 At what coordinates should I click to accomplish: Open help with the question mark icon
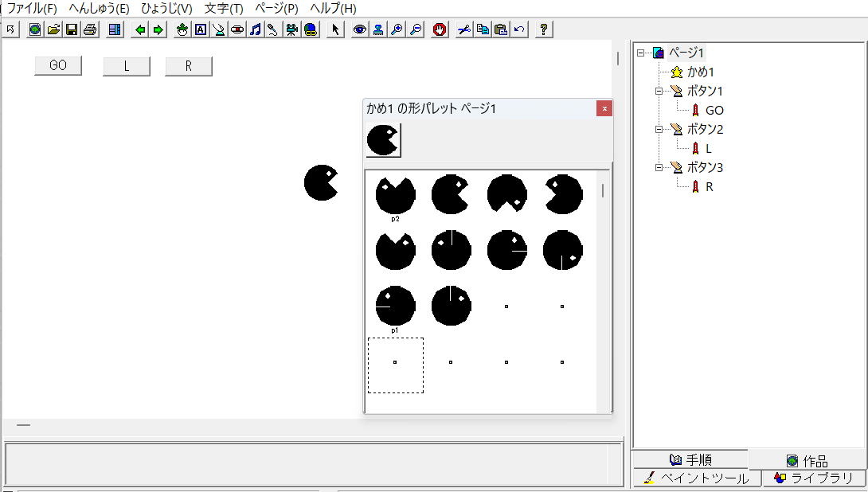[x=544, y=29]
